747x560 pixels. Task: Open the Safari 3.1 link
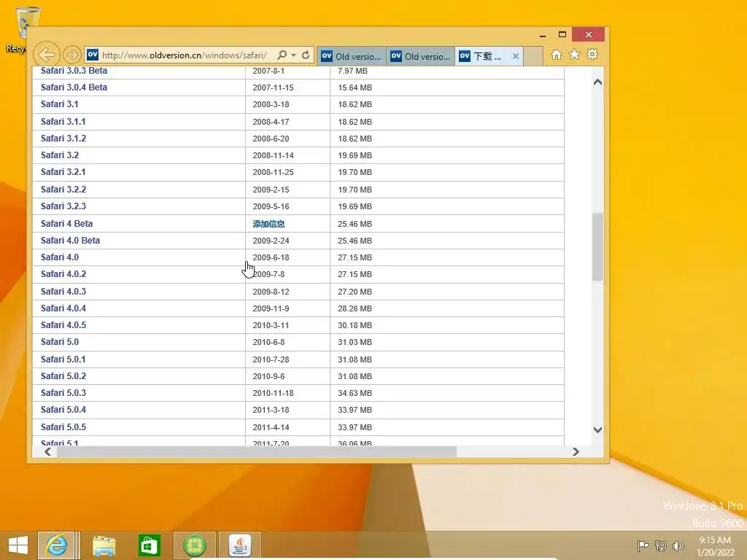click(60, 104)
